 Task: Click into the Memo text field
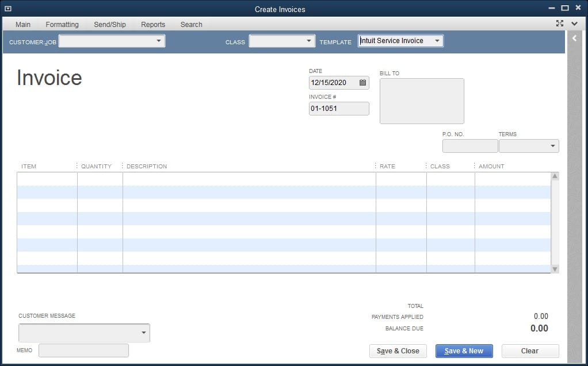click(83, 350)
